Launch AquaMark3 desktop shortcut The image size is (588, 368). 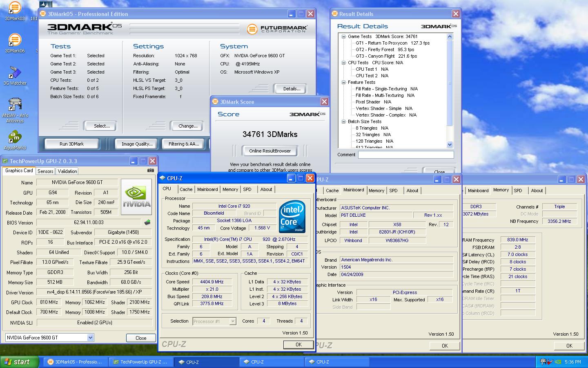(x=15, y=140)
